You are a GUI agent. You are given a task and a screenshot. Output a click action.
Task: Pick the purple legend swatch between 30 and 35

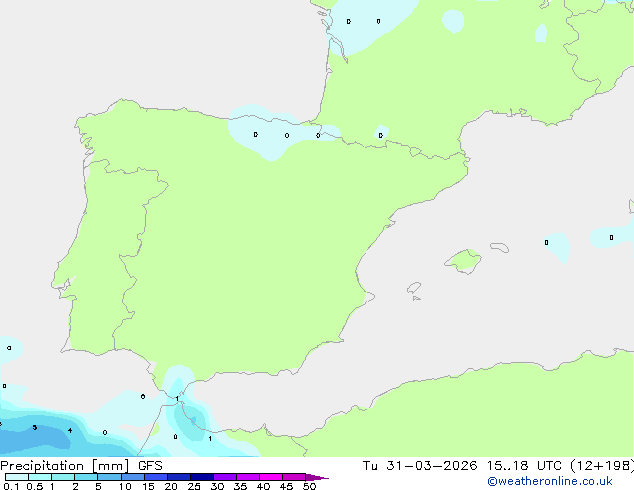pyautogui.click(x=225, y=477)
